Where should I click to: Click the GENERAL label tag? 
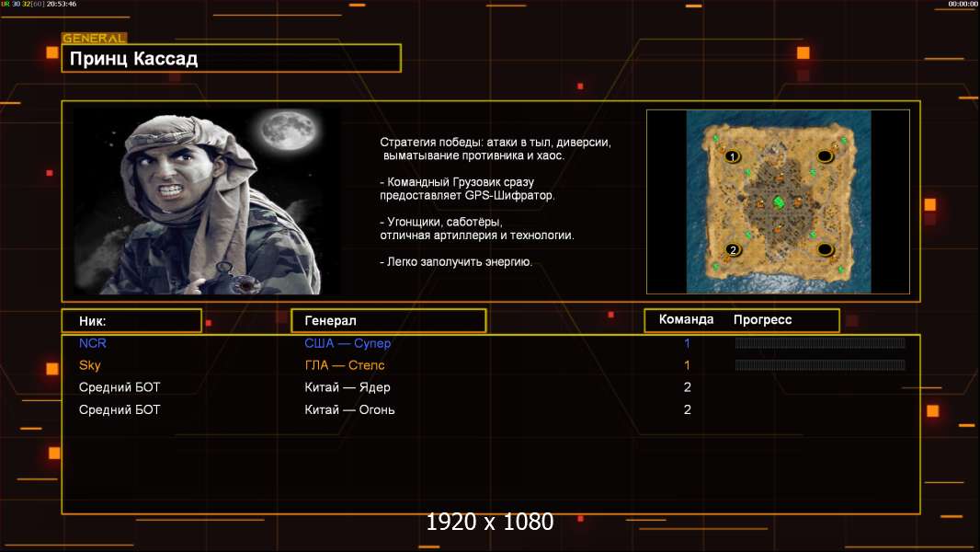[x=95, y=38]
